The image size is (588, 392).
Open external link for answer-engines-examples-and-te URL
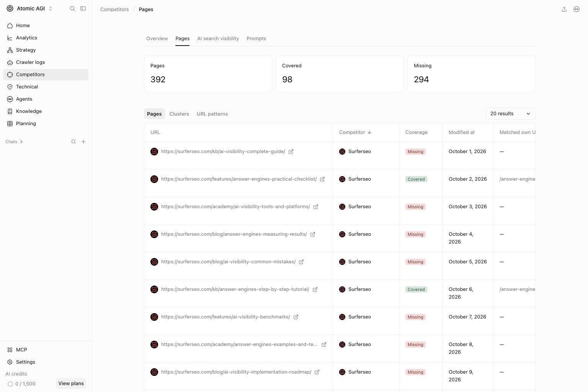324,345
